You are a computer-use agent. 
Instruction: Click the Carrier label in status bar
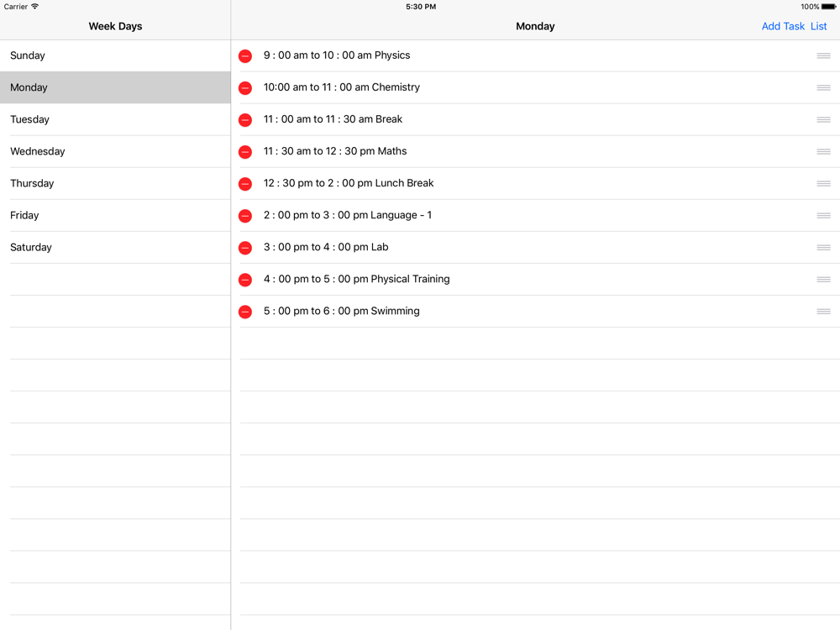point(15,7)
